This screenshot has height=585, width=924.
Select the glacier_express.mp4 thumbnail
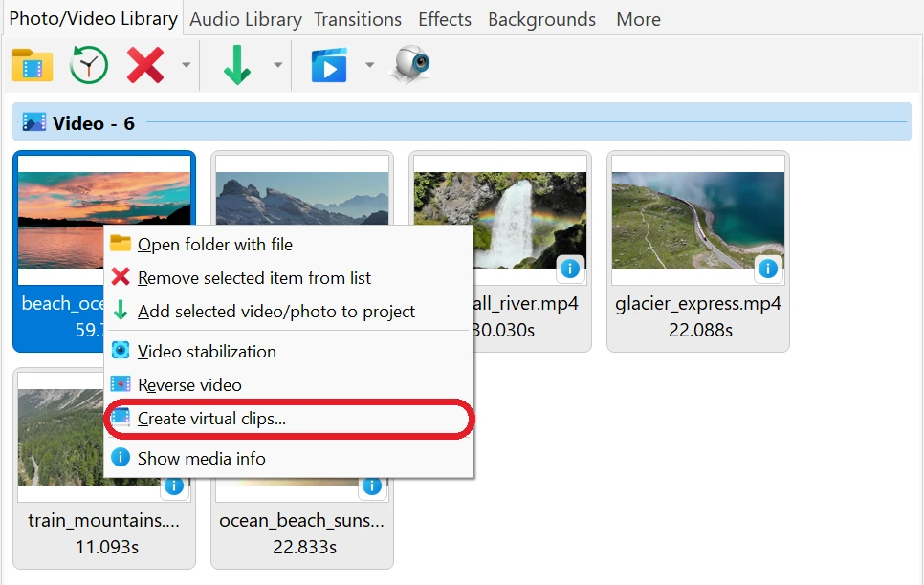[x=698, y=220]
